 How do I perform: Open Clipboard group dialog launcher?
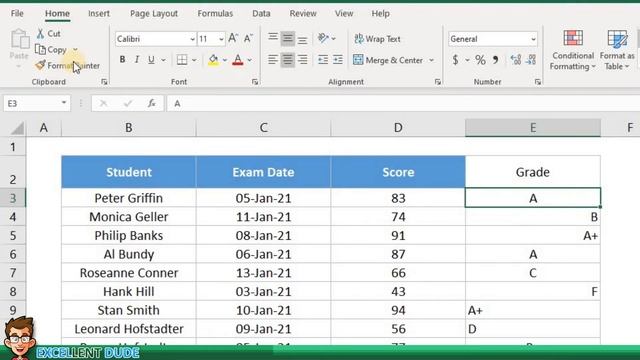(x=104, y=82)
